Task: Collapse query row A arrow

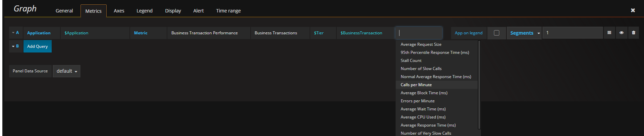Action: click(13, 33)
